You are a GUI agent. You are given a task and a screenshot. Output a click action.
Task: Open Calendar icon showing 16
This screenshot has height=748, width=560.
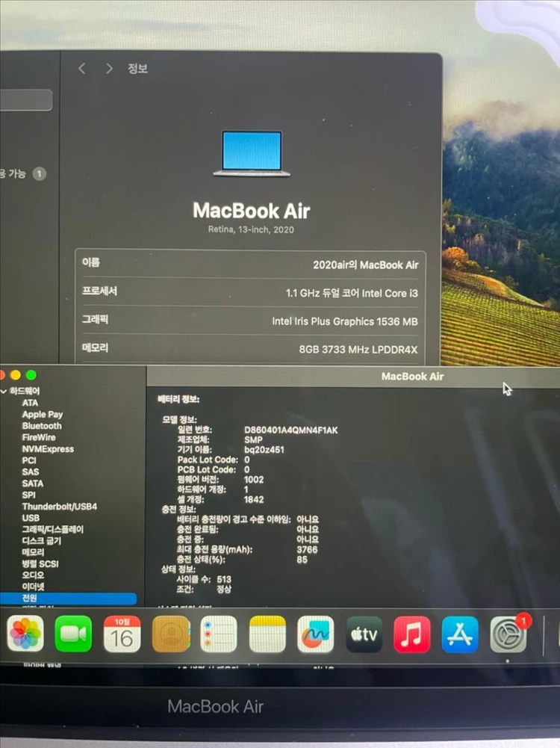tap(122, 634)
